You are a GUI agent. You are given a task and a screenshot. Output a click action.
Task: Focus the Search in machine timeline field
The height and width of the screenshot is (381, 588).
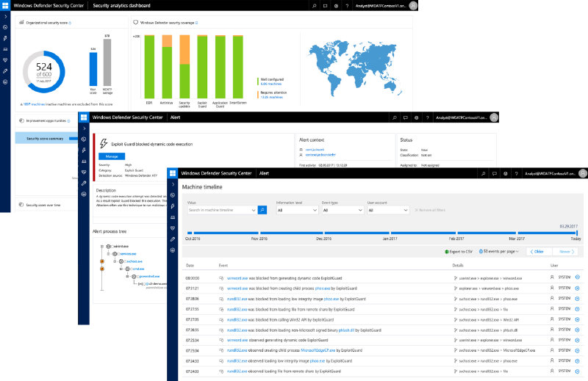click(221, 210)
